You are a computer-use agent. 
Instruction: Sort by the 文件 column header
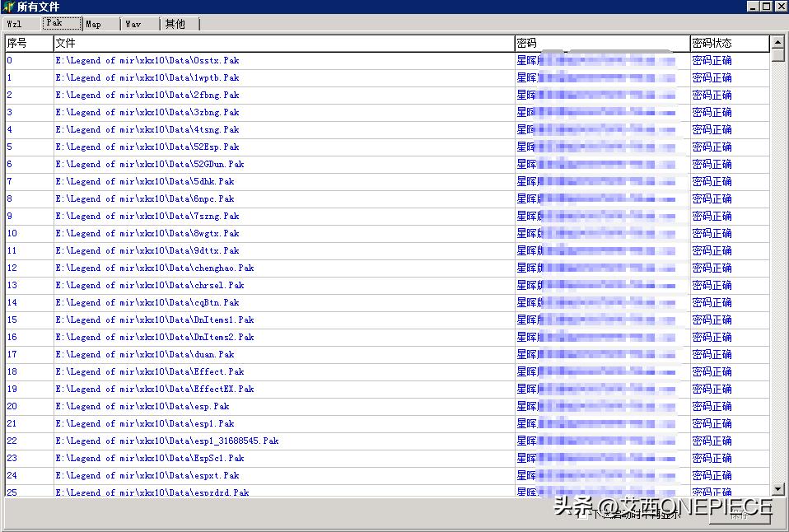pyautogui.click(x=284, y=44)
